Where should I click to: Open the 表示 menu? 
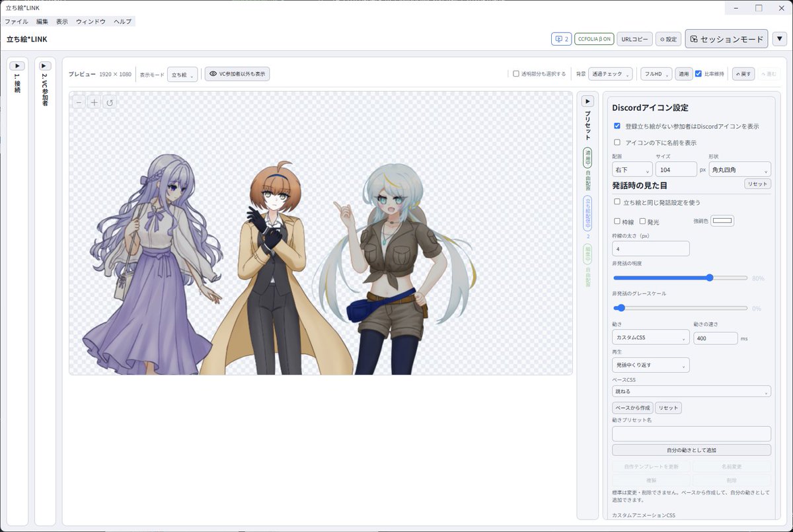(62, 22)
